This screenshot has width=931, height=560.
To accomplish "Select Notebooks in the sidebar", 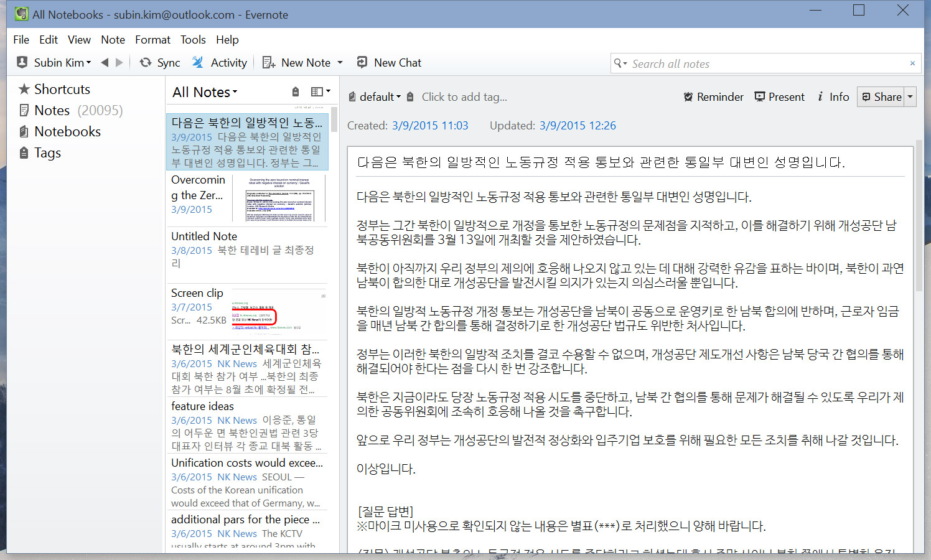I will click(67, 132).
